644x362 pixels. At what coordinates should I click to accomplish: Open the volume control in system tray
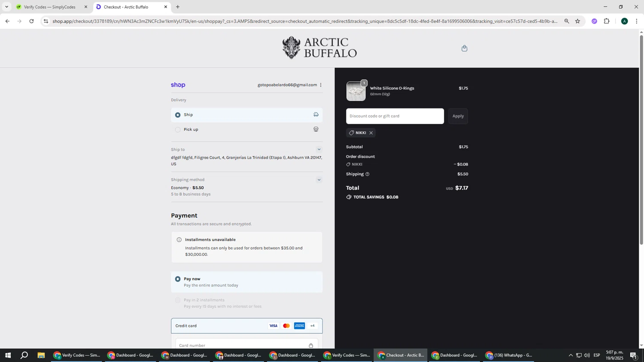pos(587,355)
